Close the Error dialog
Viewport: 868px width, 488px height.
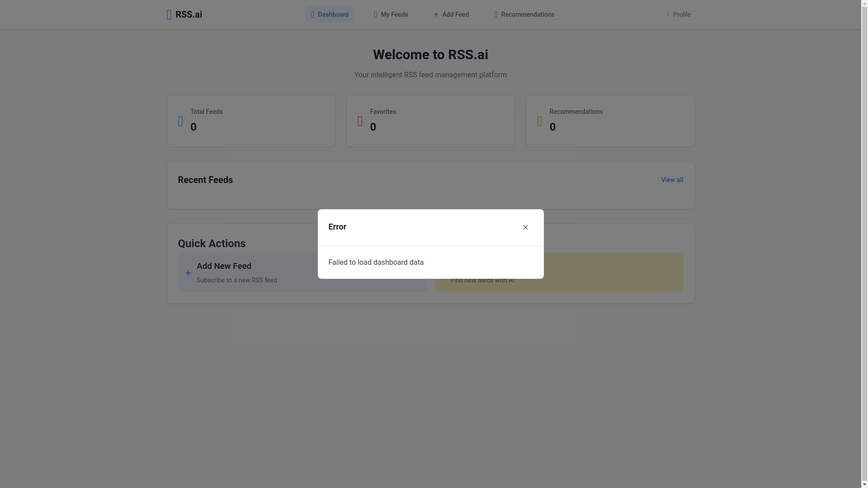(x=525, y=227)
